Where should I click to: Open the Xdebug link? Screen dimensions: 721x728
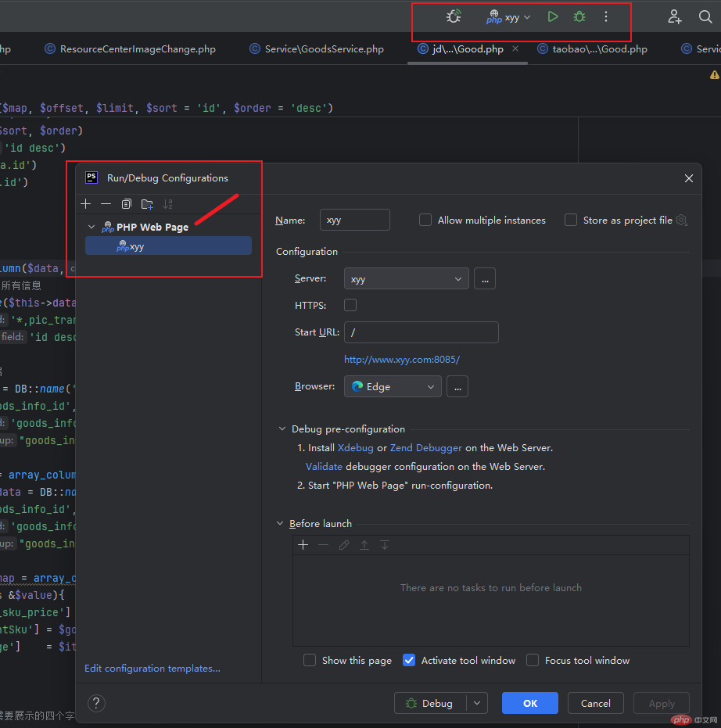[355, 448]
